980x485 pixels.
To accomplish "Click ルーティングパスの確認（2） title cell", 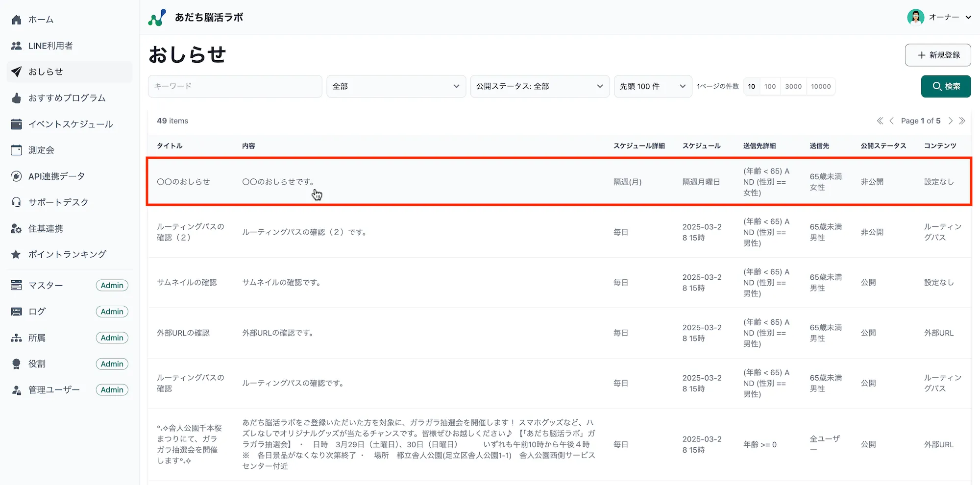I will 191,232.
